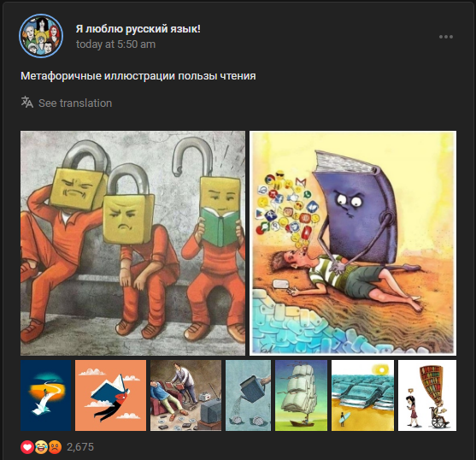Image resolution: width=476 pixels, height=460 pixels.
Task: Click the red heart reaction icon
Action: click(27, 447)
